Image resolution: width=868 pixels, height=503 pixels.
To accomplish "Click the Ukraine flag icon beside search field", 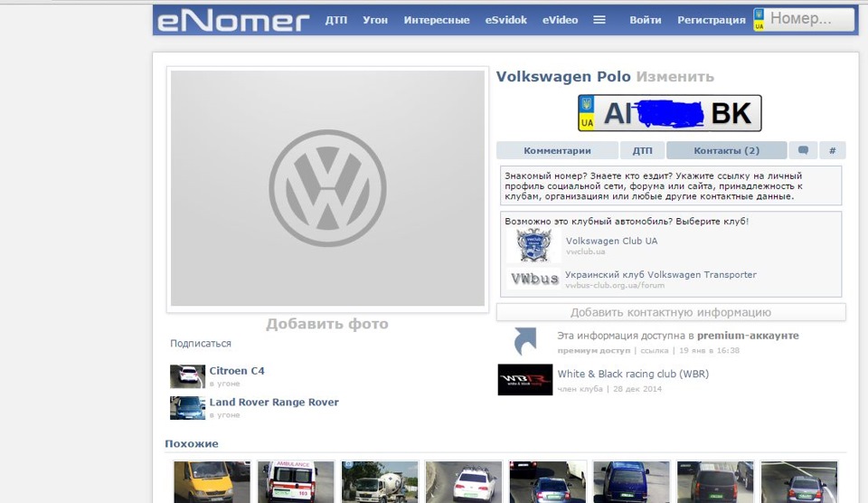I will pos(759,19).
